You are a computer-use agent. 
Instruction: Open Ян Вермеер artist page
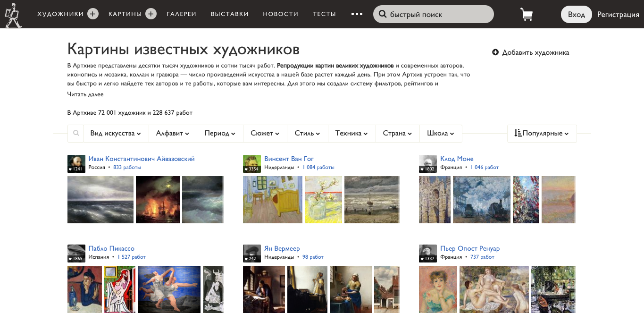tap(282, 248)
